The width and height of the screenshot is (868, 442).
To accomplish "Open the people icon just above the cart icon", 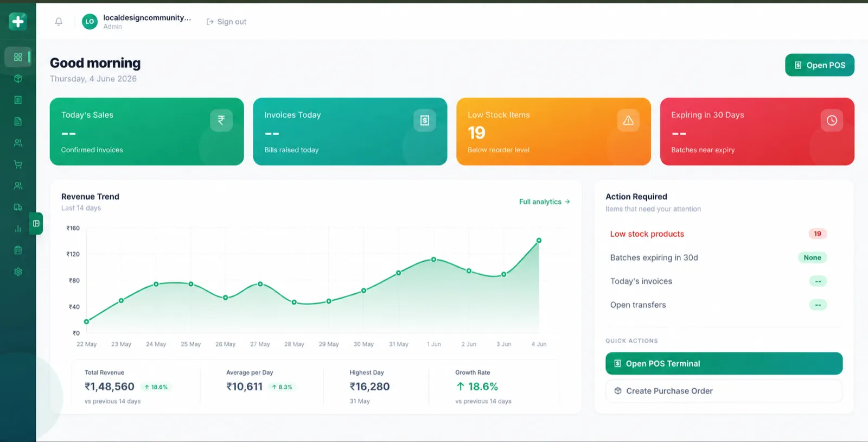I will coord(18,143).
